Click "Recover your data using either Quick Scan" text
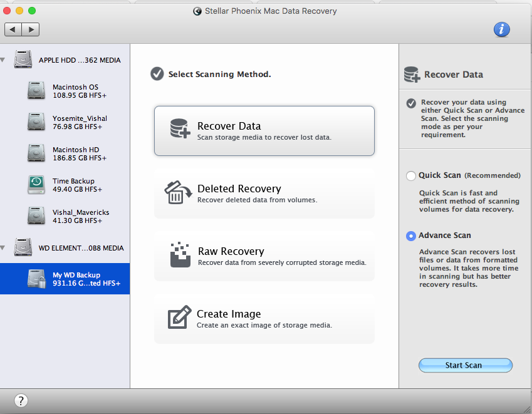This screenshot has width=532, height=414. 472,118
